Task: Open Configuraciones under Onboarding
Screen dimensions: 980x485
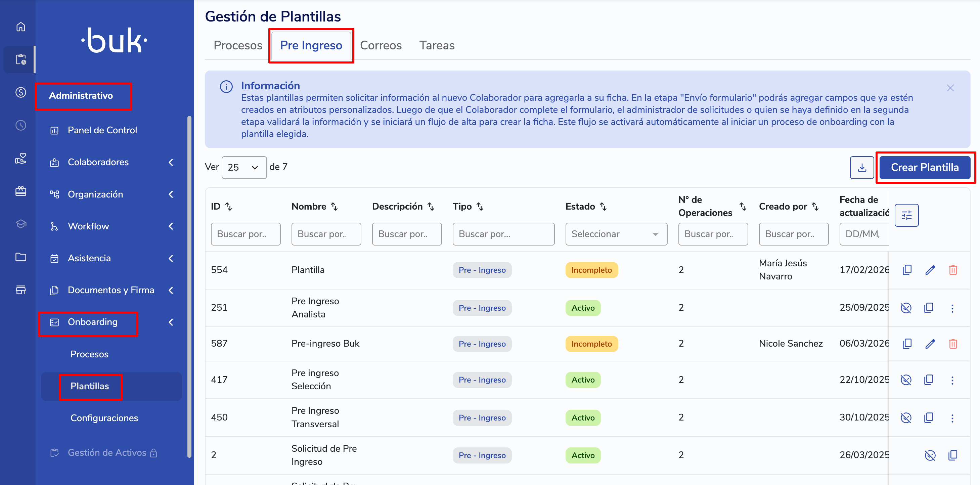Action: (104, 418)
